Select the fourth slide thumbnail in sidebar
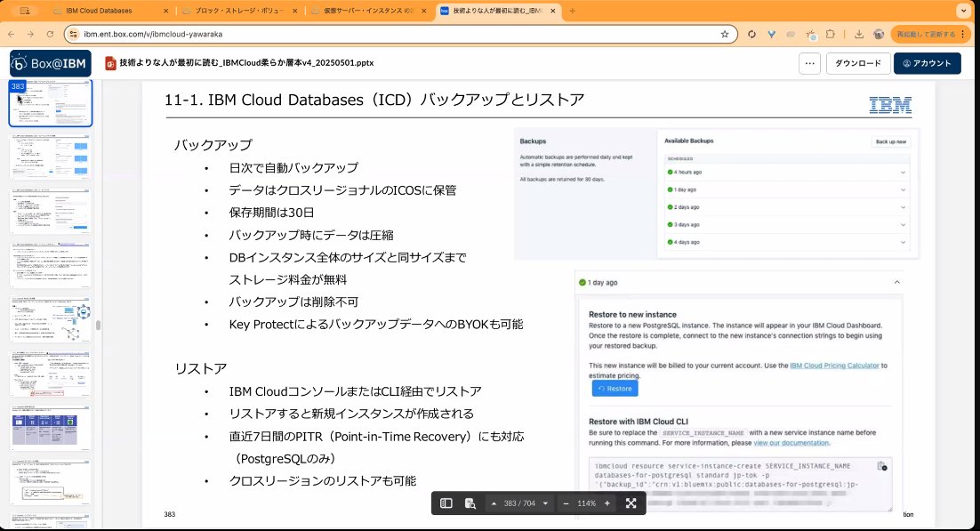Viewport: 980px width, 531px height. point(51,265)
